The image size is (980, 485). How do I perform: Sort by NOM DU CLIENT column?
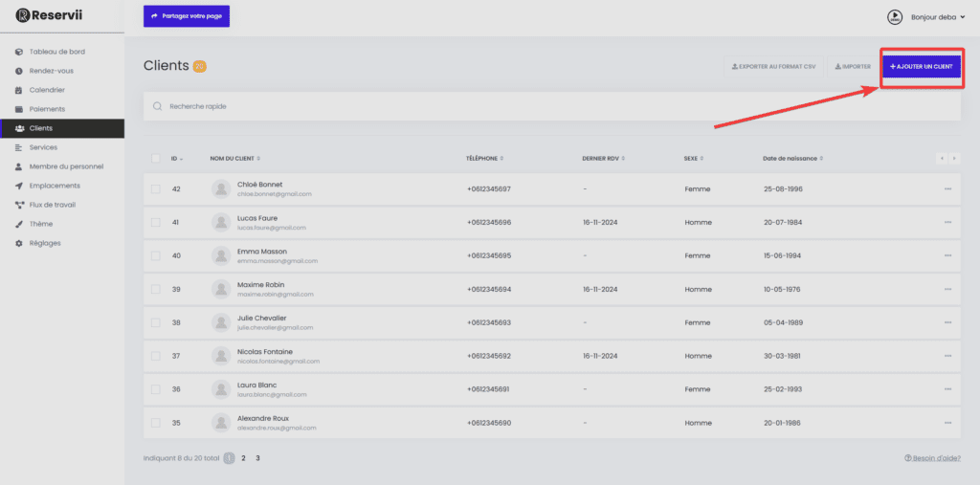[235, 159]
